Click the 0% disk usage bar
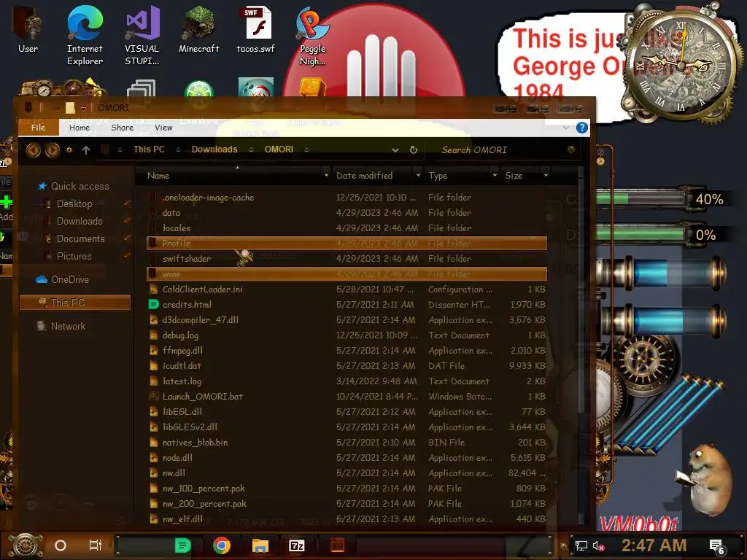The image size is (747, 560). point(640,235)
